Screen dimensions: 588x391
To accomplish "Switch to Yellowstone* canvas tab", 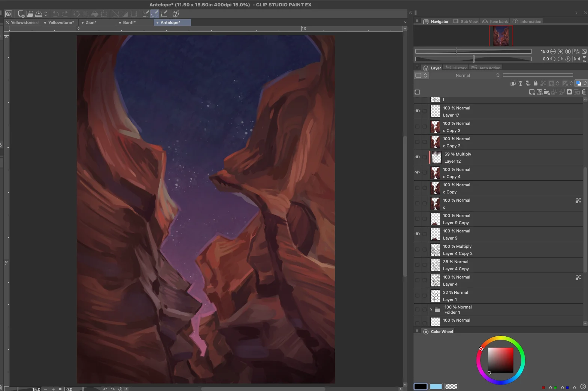I will coord(60,22).
